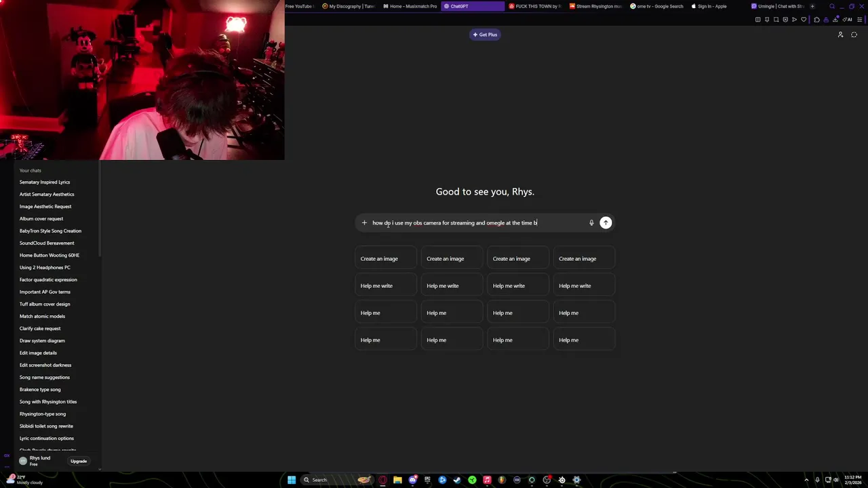The image size is (868, 488).
Task: Open the volume control in system tray
Action: pos(835,480)
